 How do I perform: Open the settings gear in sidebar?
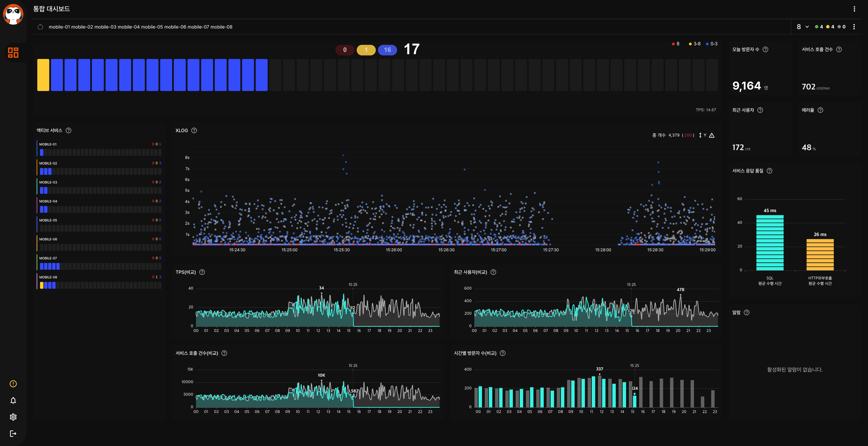(x=13, y=417)
